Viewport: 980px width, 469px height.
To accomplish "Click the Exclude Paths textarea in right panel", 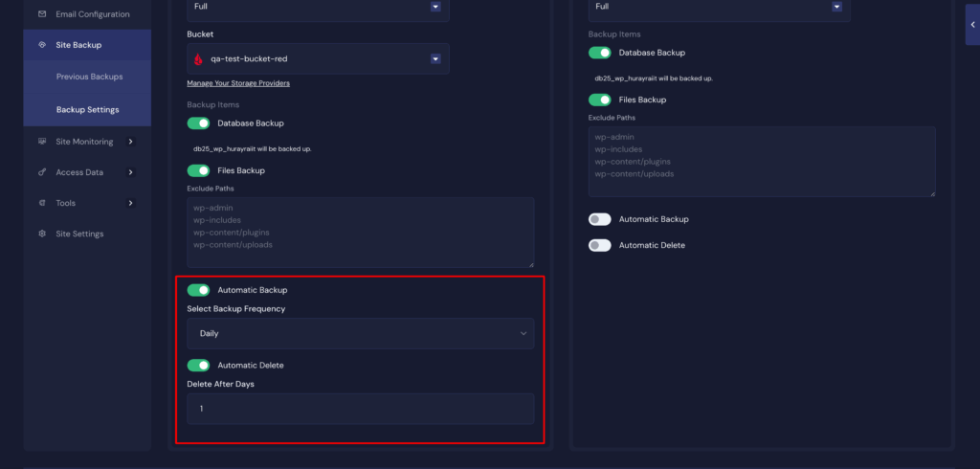I will [x=761, y=161].
